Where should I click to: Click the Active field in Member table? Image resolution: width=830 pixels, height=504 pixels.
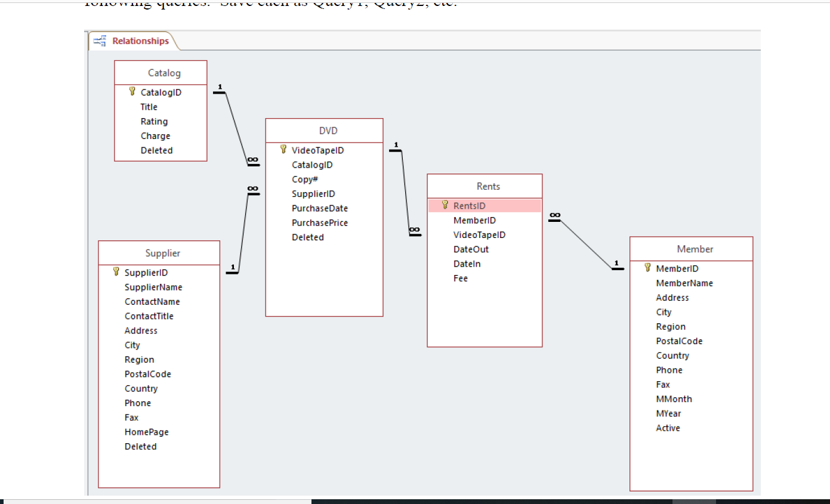click(667, 428)
